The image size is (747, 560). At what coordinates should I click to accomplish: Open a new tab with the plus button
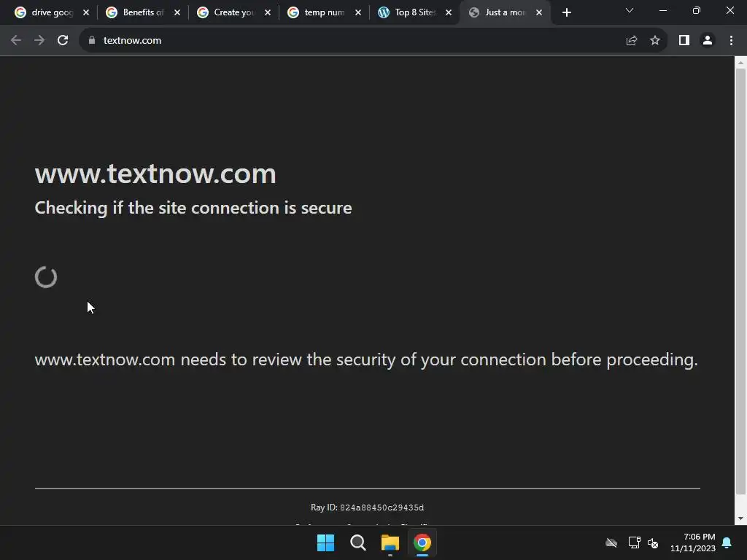coord(566,13)
